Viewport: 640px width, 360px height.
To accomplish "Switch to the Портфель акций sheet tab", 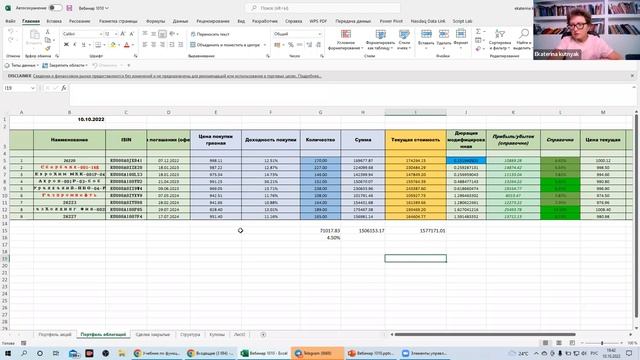I will pos(55,334).
